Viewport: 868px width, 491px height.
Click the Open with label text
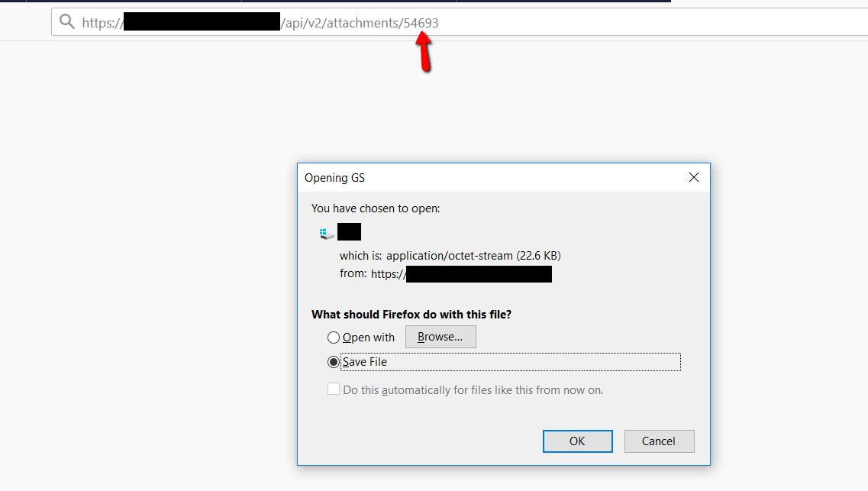coord(369,337)
